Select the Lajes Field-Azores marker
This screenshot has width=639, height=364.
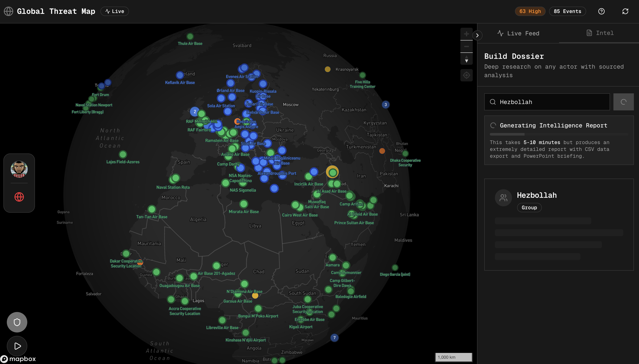click(x=123, y=154)
